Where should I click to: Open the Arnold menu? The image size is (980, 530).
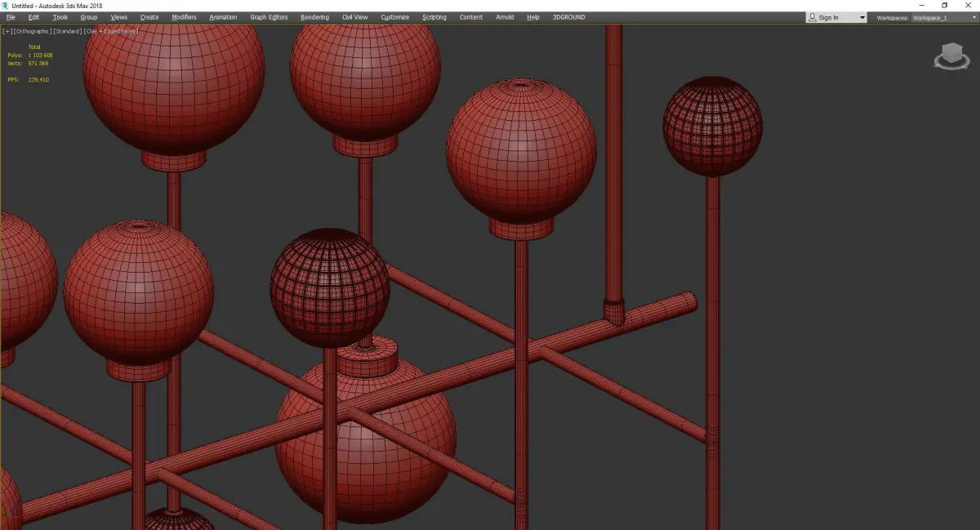(x=505, y=17)
